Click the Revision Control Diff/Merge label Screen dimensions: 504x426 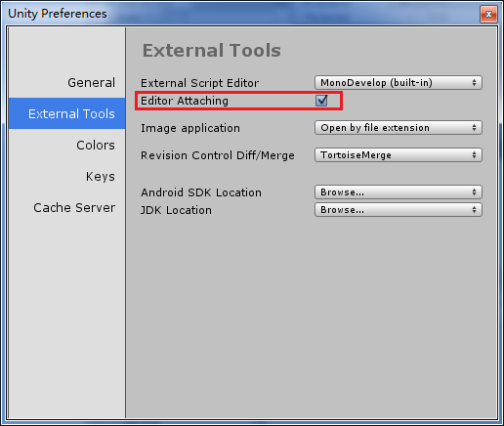click(x=218, y=155)
